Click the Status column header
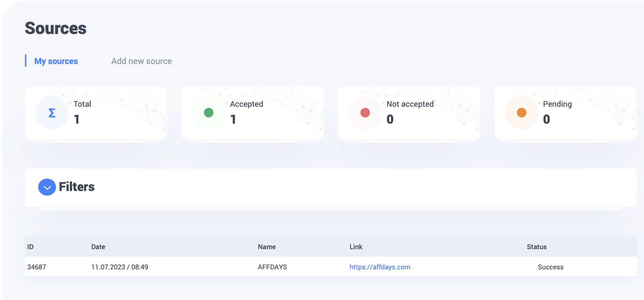Viewport: 644px width, 300px height. click(537, 247)
